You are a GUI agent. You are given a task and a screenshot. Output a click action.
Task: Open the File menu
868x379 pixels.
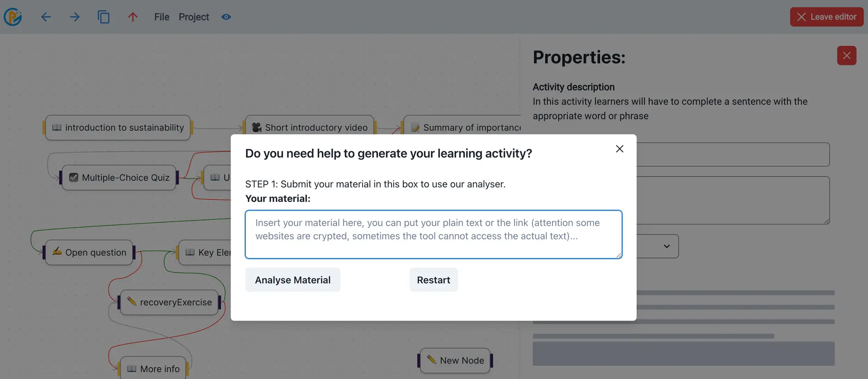(161, 17)
